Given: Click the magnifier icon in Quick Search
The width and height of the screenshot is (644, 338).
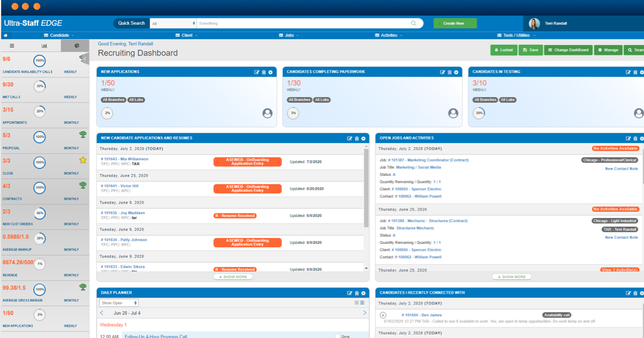Looking at the screenshot, I should 413,24.
